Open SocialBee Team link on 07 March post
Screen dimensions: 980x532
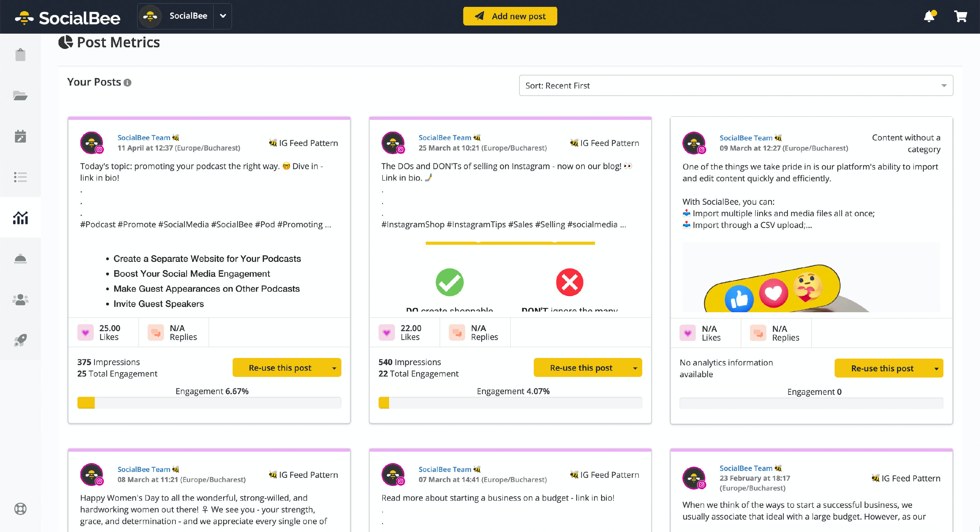pyautogui.click(x=445, y=469)
